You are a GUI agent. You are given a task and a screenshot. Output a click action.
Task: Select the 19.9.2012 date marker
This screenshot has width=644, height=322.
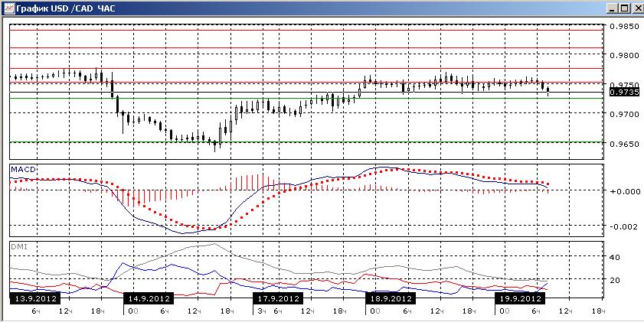pyautogui.click(x=519, y=298)
